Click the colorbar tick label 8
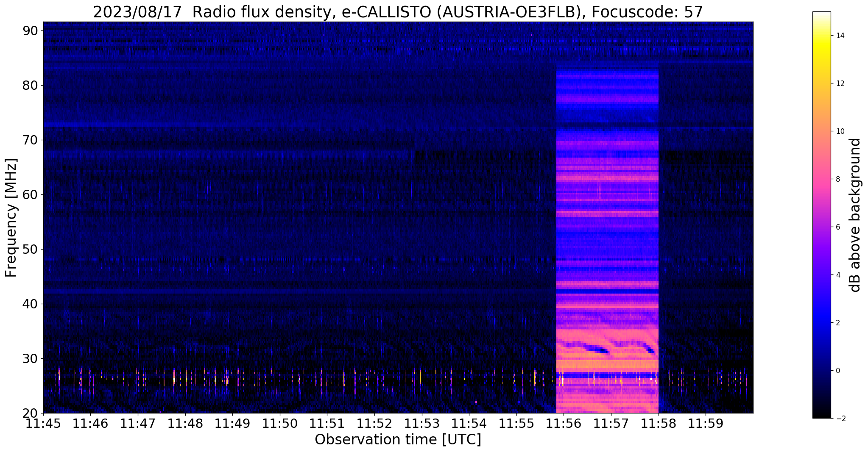Image resolution: width=868 pixels, height=452 pixels. coord(837,179)
